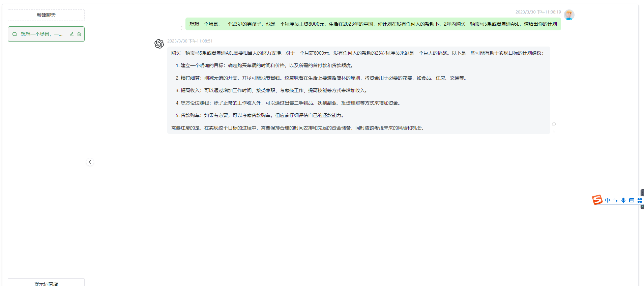Open the Sogou toolbox four-squares icon
Image resolution: width=644 pixels, height=286 pixels.
(640, 200)
